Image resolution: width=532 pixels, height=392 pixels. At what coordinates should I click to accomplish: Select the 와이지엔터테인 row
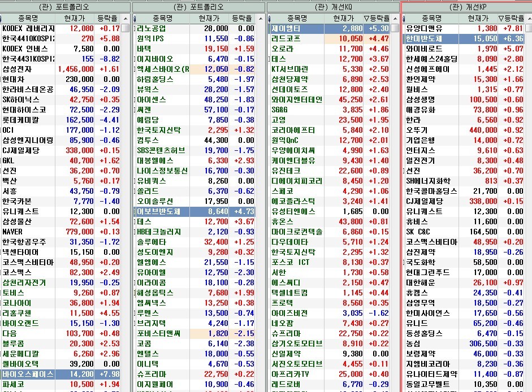(x=330, y=100)
